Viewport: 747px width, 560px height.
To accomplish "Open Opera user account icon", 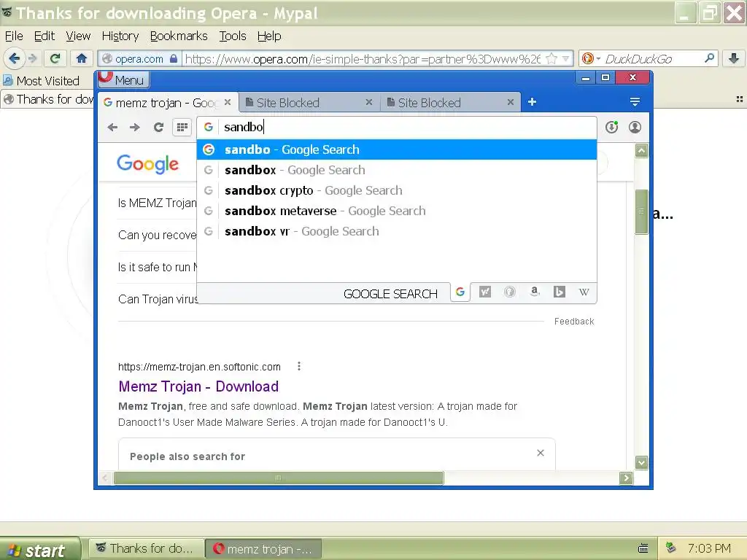I will (x=635, y=127).
